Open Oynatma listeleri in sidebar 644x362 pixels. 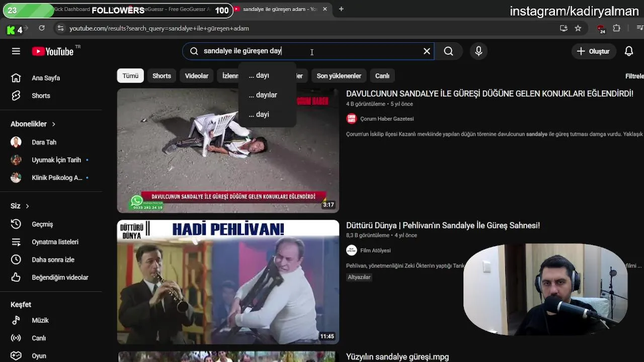(55, 242)
